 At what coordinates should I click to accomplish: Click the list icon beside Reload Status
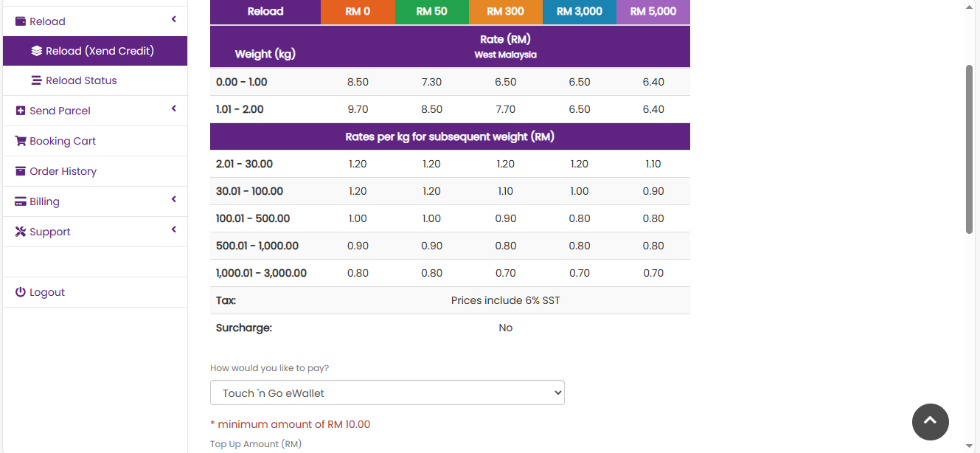click(37, 80)
